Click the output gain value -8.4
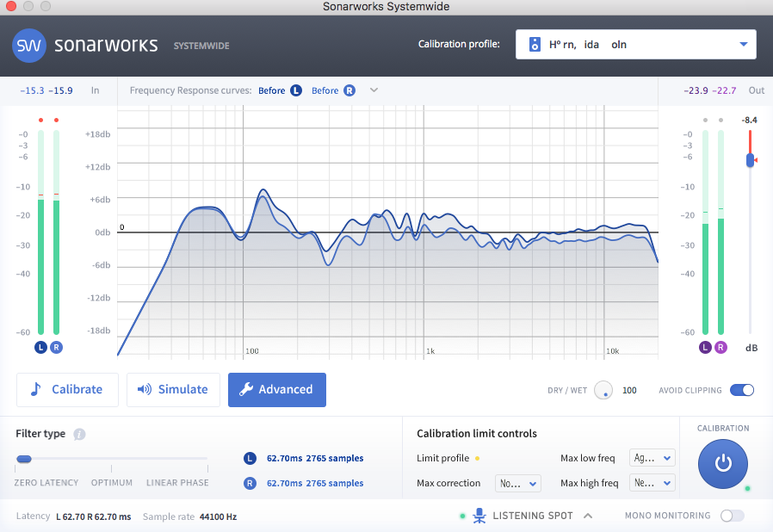Viewport: 773px width, 532px height. coord(750,120)
